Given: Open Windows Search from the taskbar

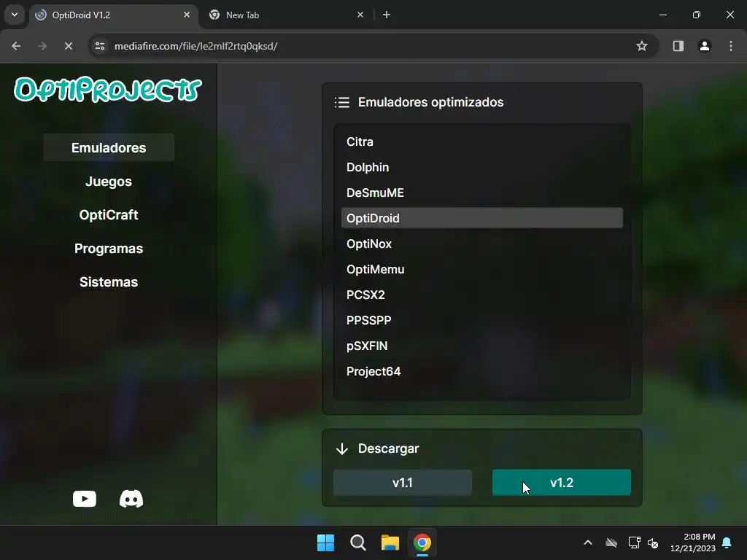Looking at the screenshot, I should [357, 542].
